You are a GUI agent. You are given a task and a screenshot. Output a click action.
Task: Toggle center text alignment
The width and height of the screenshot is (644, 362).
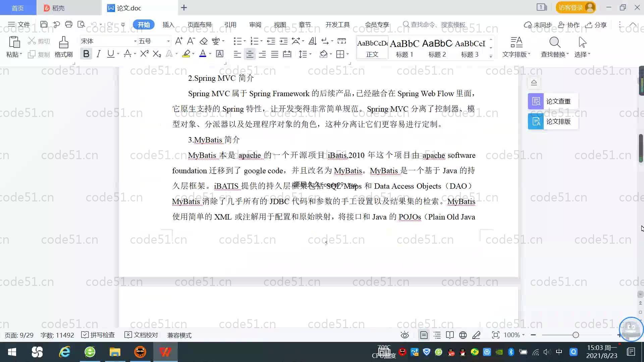tap(250, 54)
